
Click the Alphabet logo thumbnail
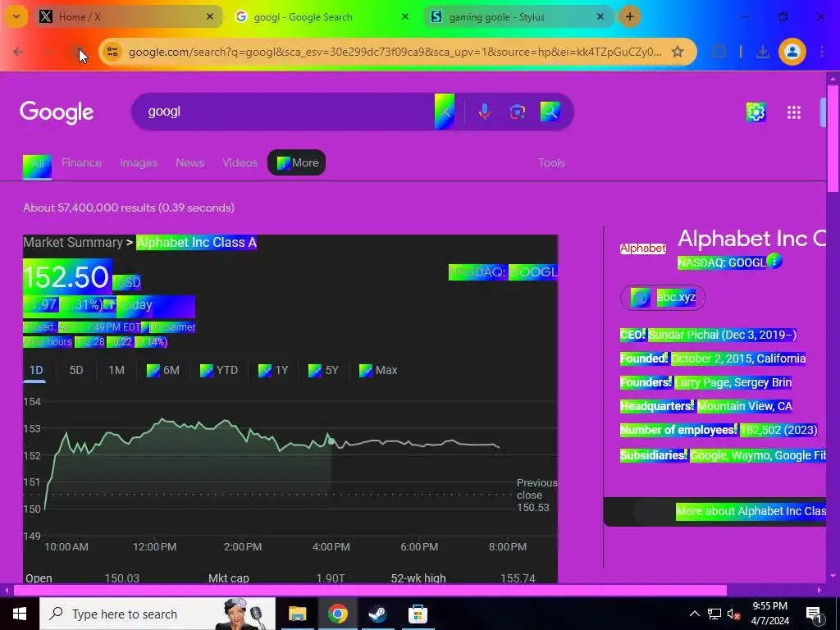pyautogui.click(x=643, y=249)
